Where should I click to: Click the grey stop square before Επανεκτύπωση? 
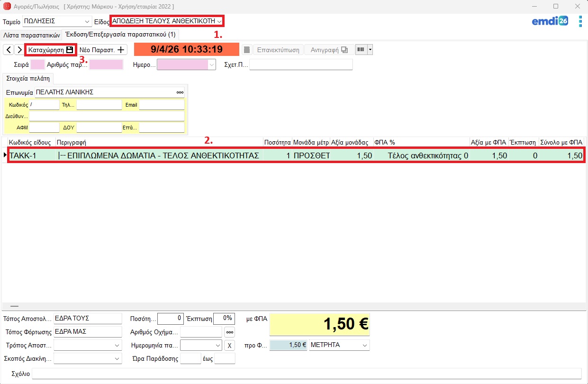click(246, 50)
